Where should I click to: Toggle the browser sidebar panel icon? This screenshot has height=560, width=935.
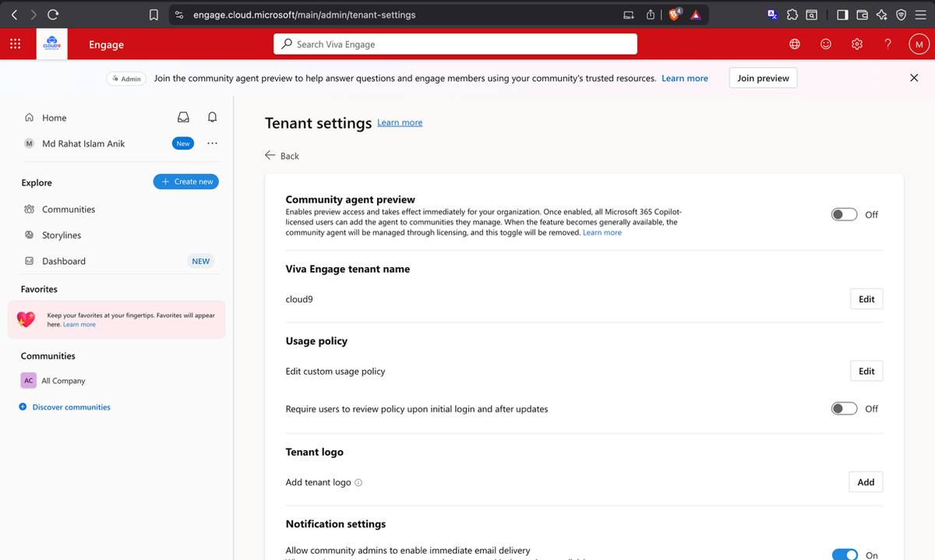842,14
